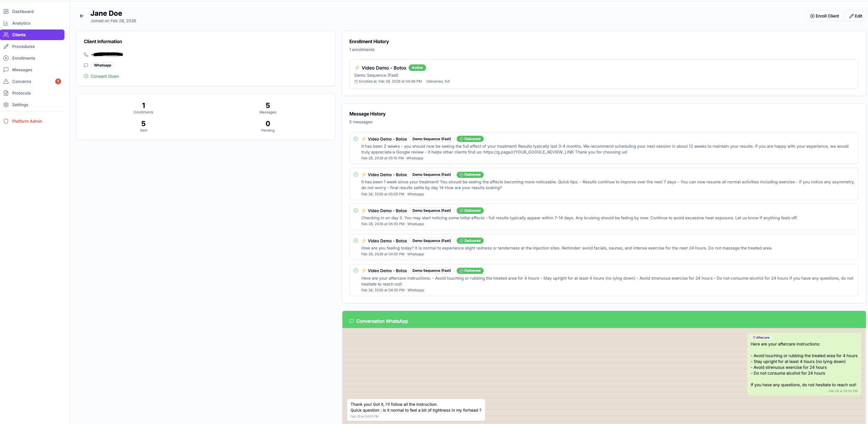Click the green check beside the day 3 check-in
868x424 pixels.
356,210
